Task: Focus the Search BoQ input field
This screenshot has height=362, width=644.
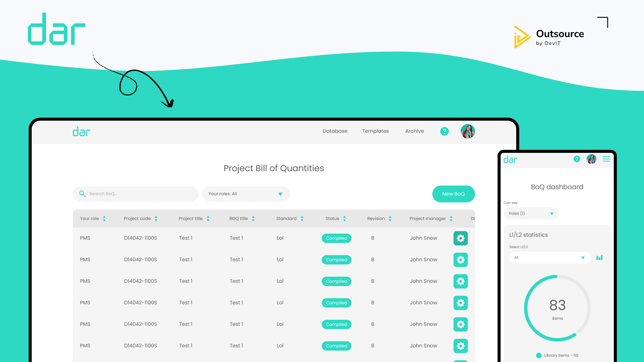Action: coord(136,194)
